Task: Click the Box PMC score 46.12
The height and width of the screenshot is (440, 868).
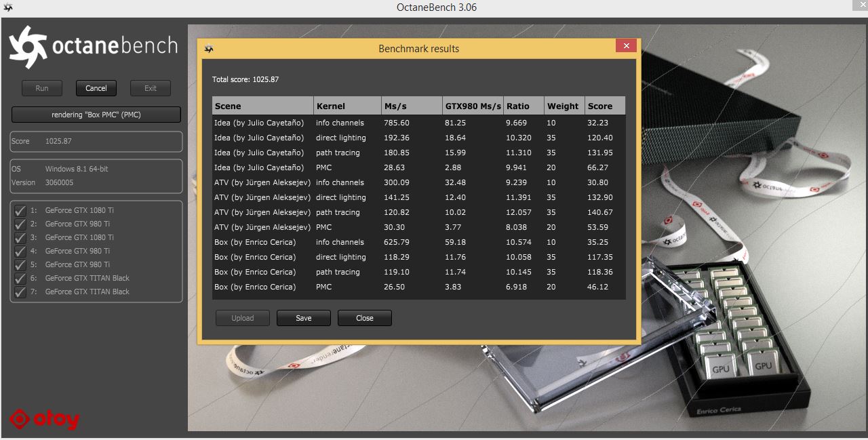Action: pyautogui.click(x=598, y=287)
